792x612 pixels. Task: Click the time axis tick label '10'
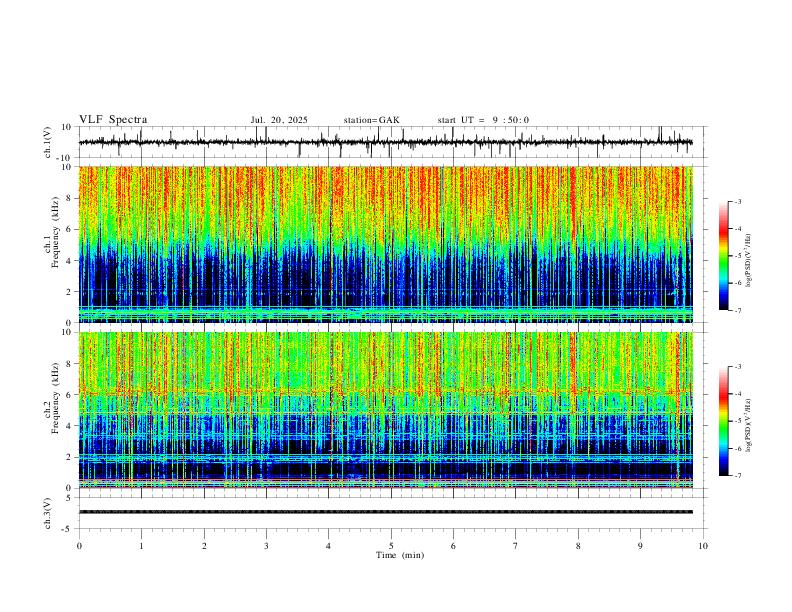point(703,546)
